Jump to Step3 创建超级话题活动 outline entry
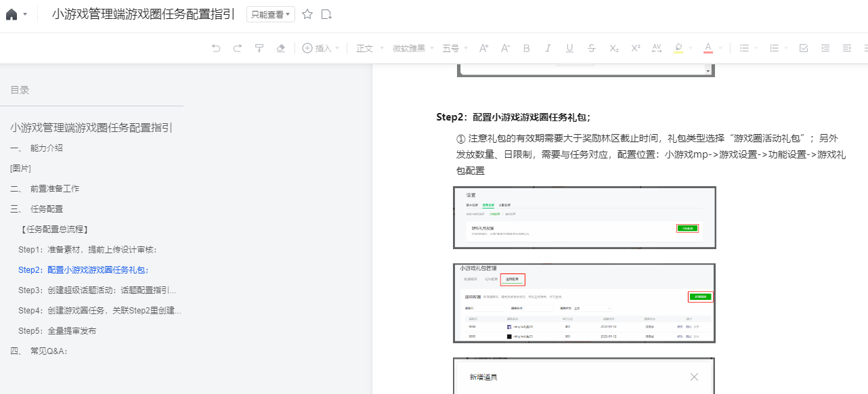Image resolution: width=868 pixels, height=394 pixels. point(97,290)
